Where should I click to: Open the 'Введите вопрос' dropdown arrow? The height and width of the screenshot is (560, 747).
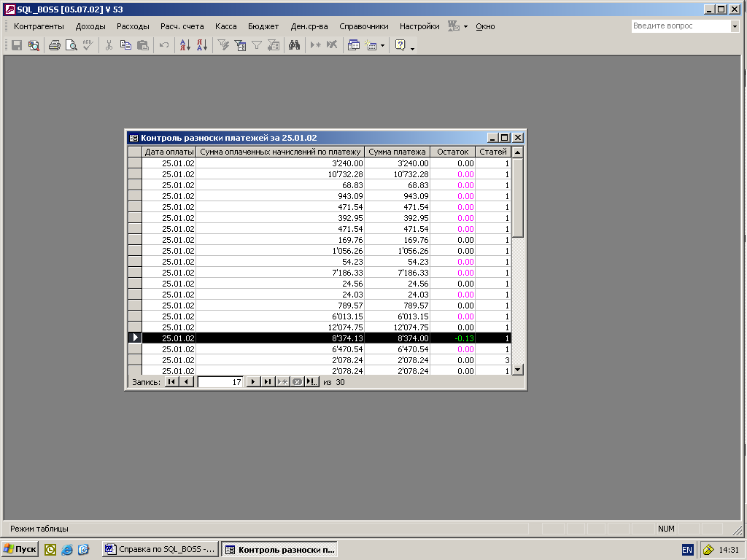tap(735, 26)
